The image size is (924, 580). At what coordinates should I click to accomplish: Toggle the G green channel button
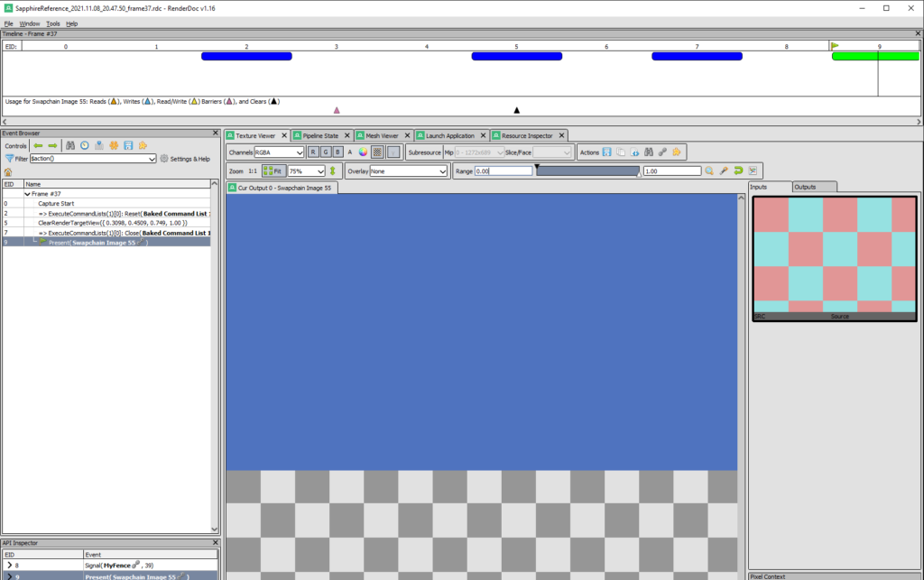[x=325, y=152]
